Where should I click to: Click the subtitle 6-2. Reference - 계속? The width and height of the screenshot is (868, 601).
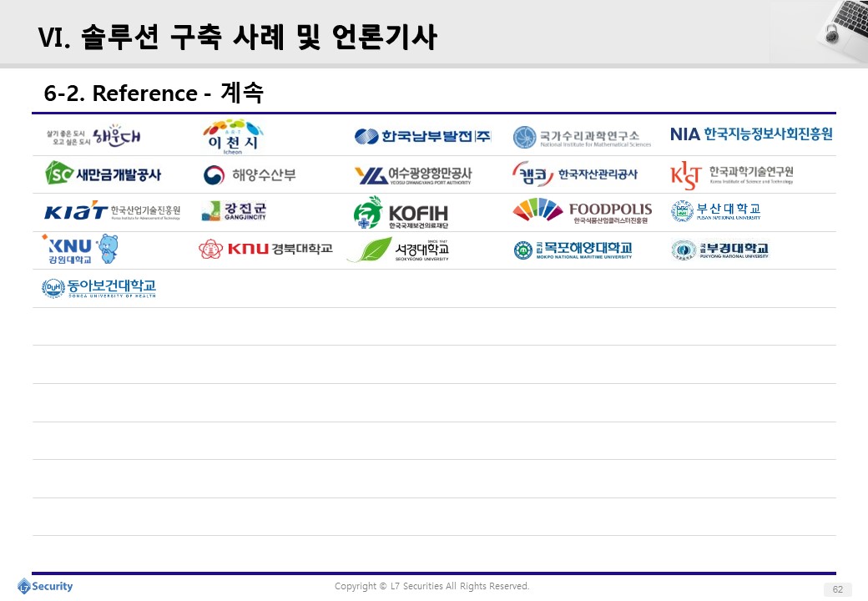pos(154,93)
